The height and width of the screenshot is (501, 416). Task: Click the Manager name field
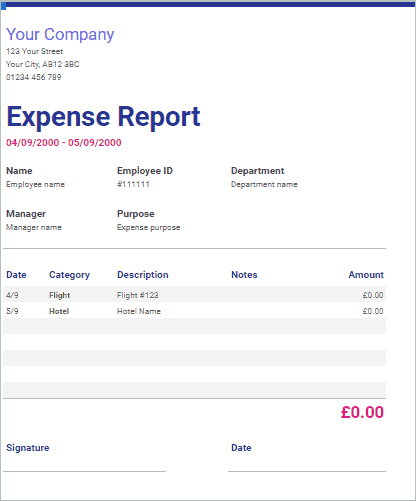34,227
